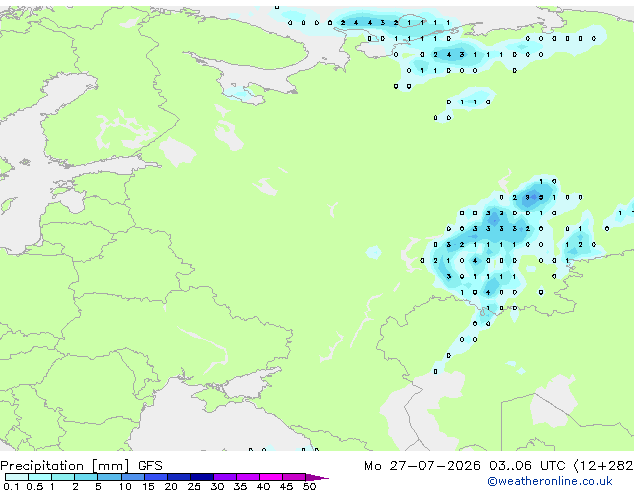
Task: Click the legend label '30'
Action: tap(217, 486)
